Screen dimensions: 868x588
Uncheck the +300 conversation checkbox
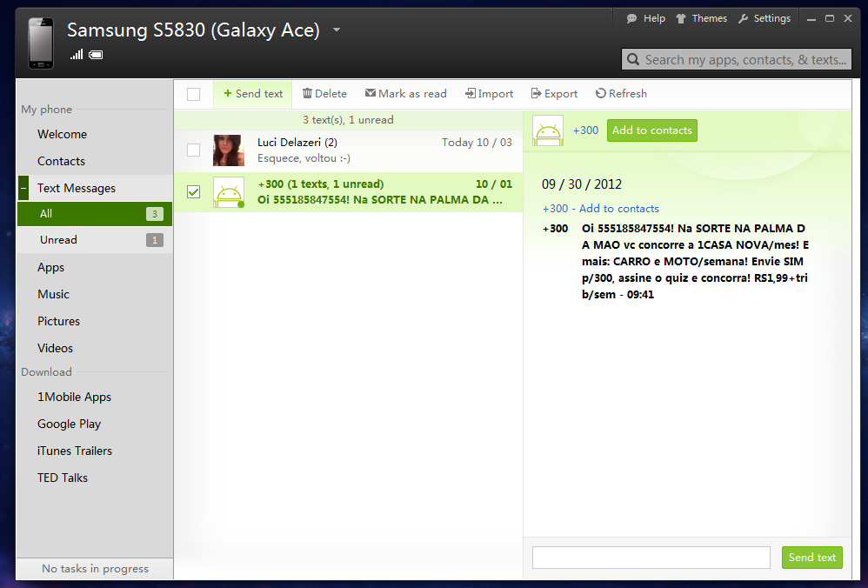193,192
